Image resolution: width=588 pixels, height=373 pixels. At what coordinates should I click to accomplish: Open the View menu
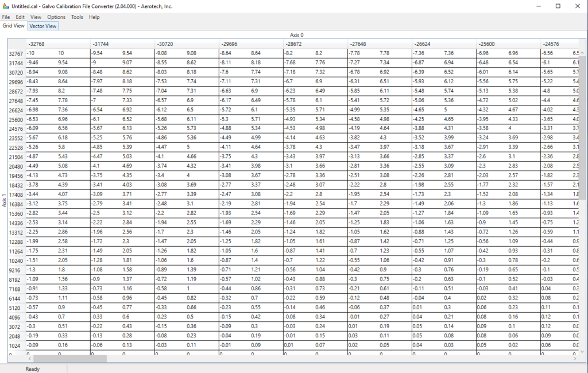36,17
